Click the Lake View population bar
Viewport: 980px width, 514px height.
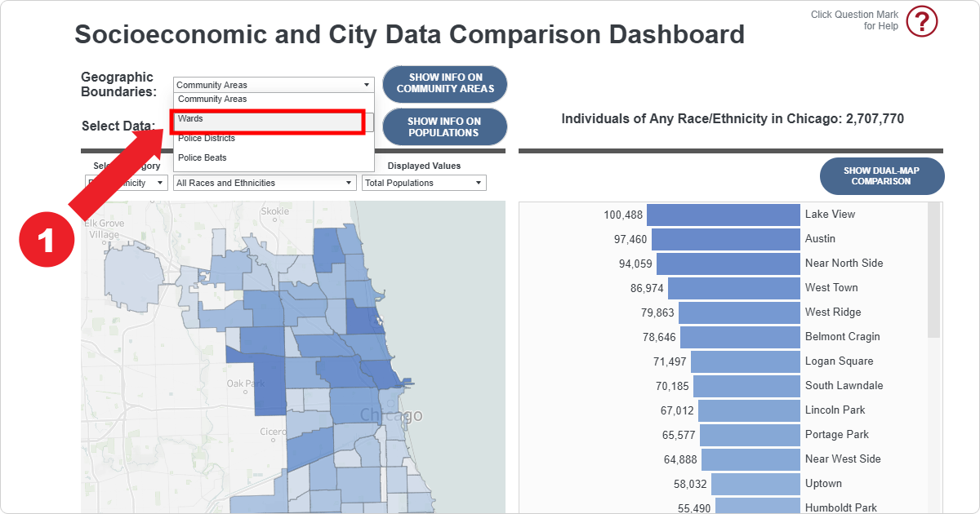(x=723, y=215)
